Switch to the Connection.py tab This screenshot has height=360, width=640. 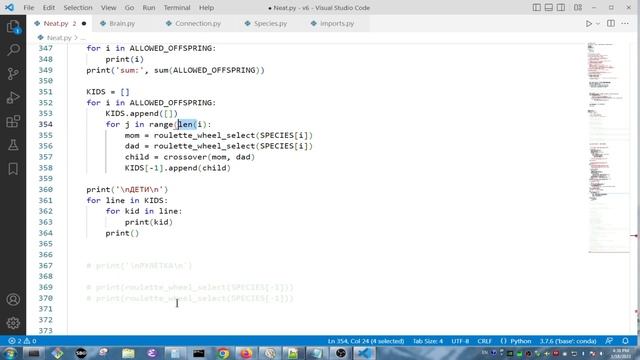(198, 24)
